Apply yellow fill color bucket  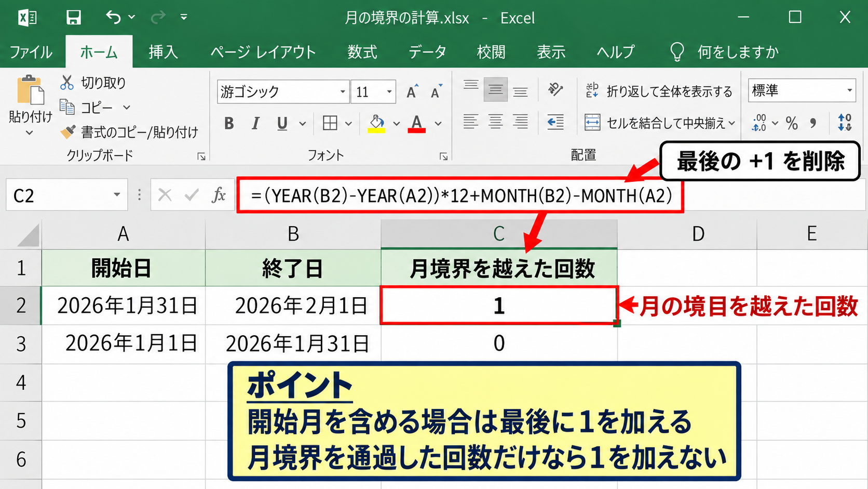tap(377, 123)
